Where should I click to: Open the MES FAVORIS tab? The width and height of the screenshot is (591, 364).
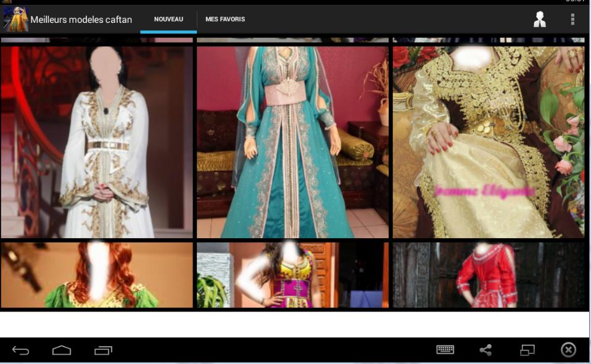226,19
